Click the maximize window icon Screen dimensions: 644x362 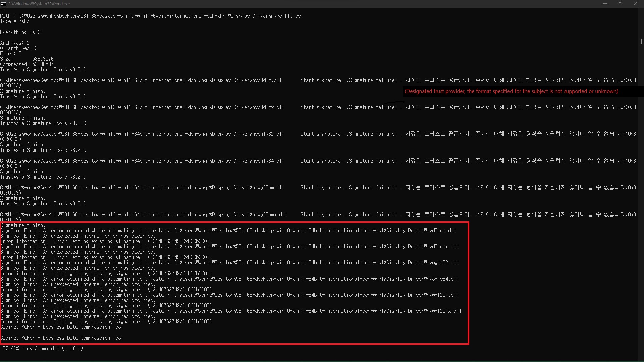pos(620,4)
